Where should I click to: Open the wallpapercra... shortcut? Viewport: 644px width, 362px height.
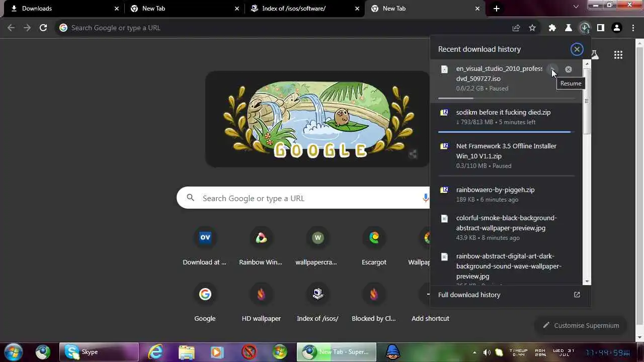(x=317, y=246)
